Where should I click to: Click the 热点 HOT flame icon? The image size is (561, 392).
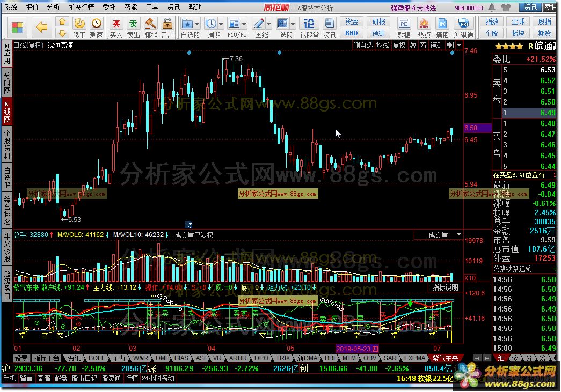424,24
